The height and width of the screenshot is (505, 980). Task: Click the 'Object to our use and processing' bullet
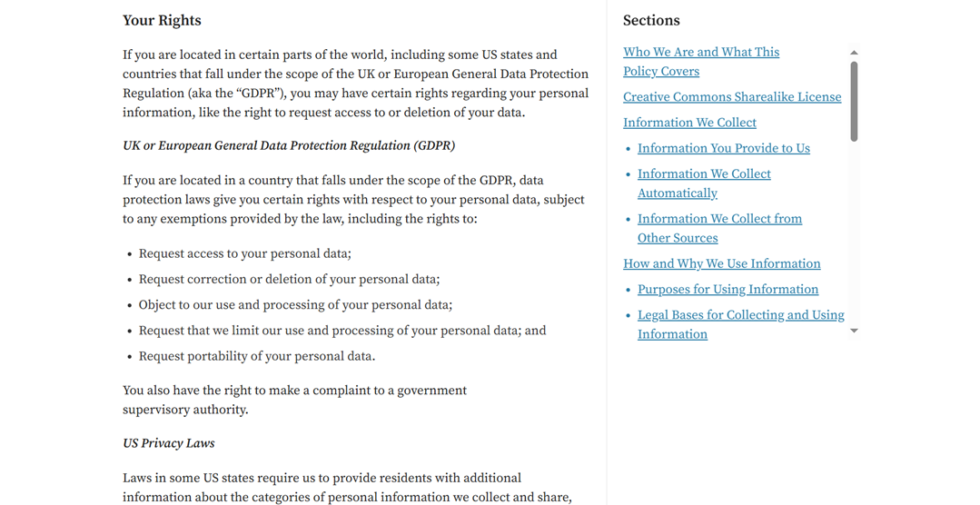(295, 305)
